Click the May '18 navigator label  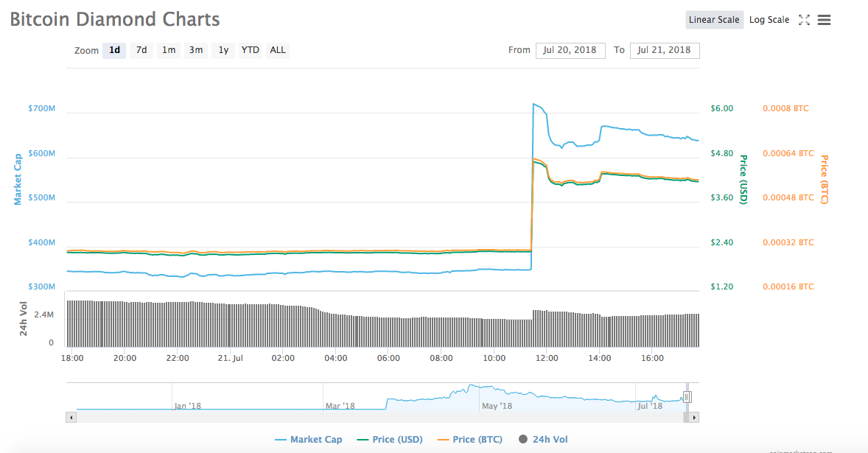coord(497,406)
